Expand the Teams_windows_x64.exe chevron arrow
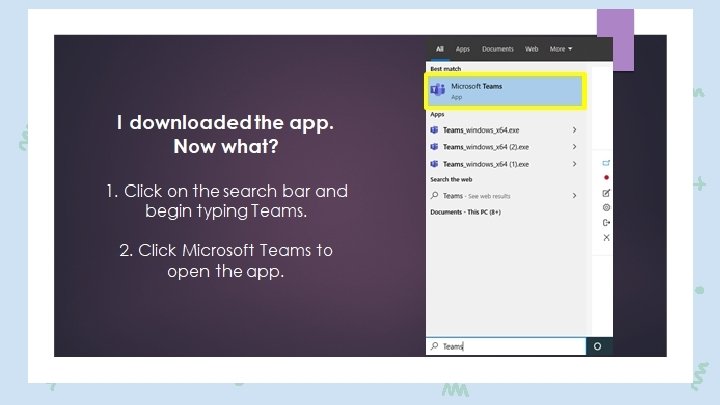This screenshot has width=720, height=405. point(574,130)
